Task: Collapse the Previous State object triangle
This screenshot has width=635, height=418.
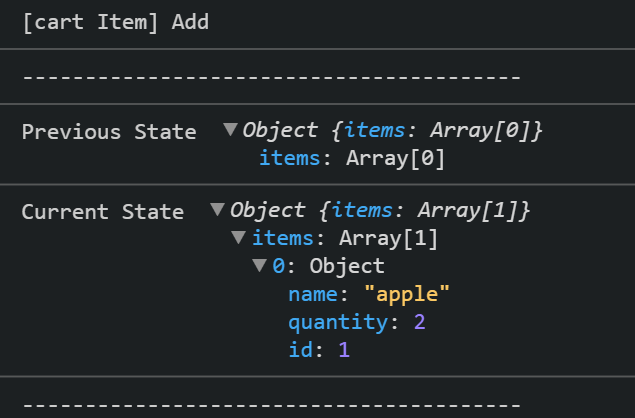Action: [x=231, y=130]
